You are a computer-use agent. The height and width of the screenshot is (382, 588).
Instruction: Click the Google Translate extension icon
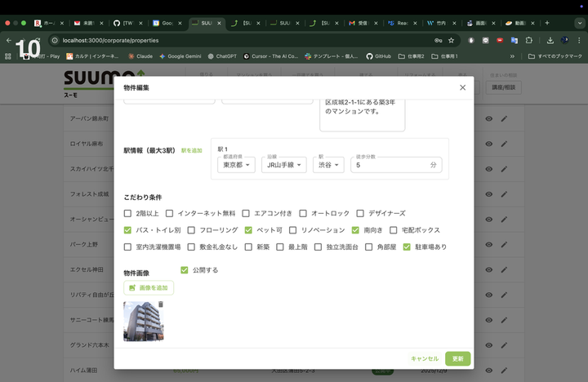[x=514, y=40]
